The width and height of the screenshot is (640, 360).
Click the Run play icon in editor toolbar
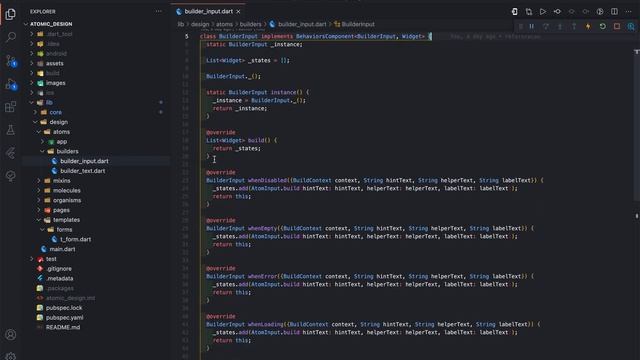pos(543,11)
